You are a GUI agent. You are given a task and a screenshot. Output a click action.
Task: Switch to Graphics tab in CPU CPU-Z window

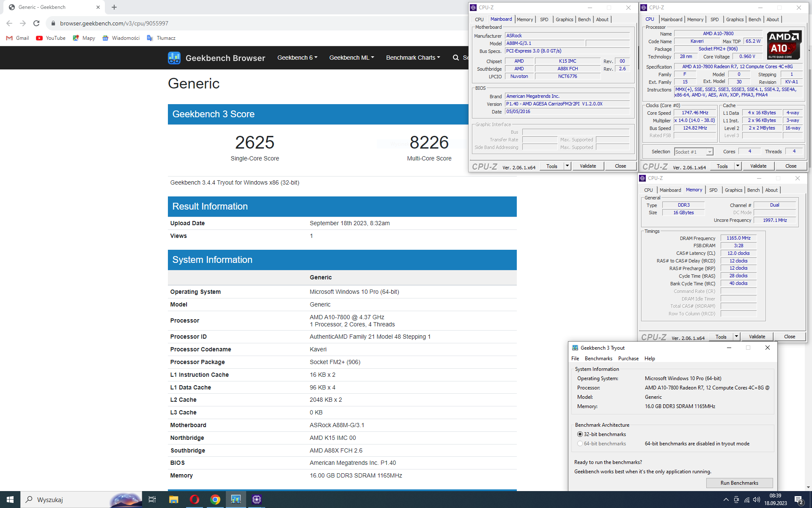click(x=735, y=19)
